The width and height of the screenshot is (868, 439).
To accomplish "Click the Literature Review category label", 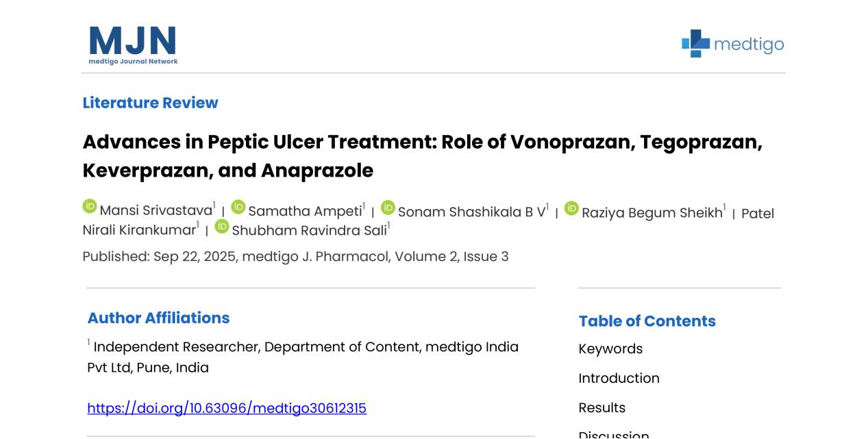I will pos(150,103).
